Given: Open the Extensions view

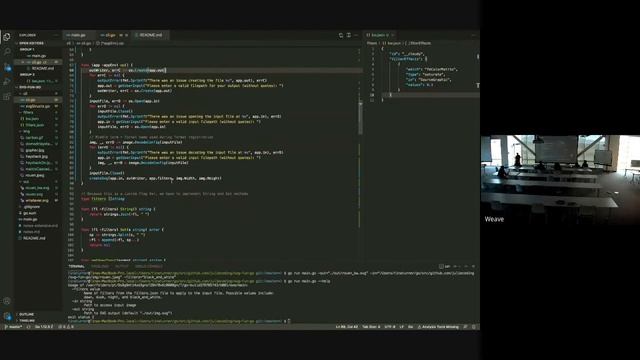Looking at the screenshot, I should [7, 97].
